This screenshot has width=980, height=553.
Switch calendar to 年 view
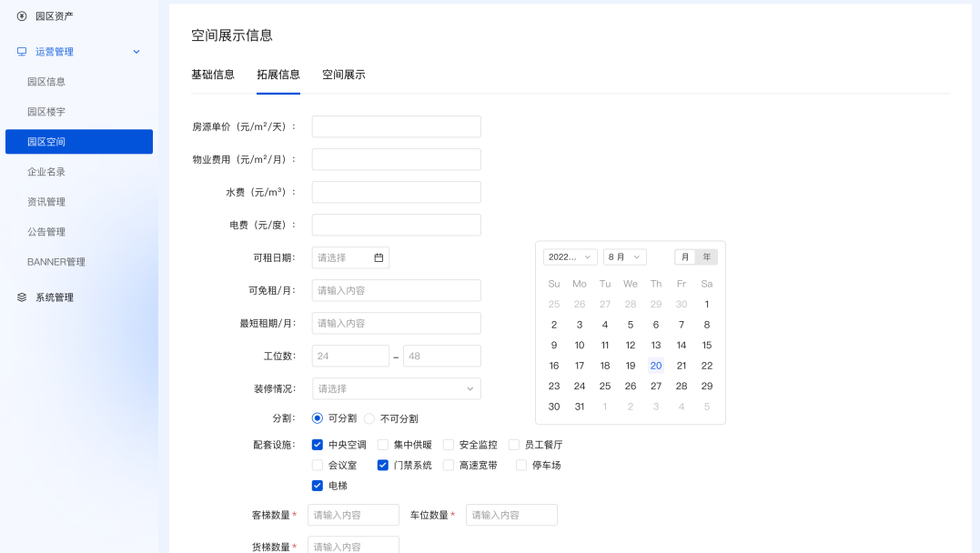[x=707, y=257]
